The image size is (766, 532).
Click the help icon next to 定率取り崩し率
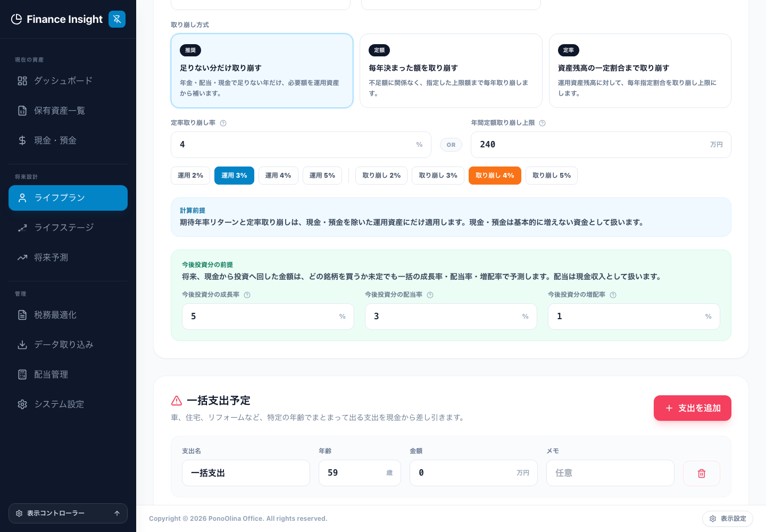tap(223, 123)
